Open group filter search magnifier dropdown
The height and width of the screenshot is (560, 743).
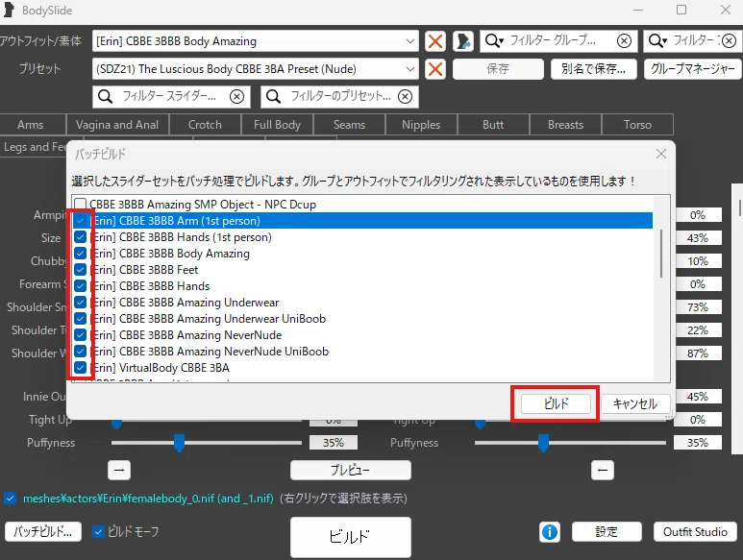(494, 41)
